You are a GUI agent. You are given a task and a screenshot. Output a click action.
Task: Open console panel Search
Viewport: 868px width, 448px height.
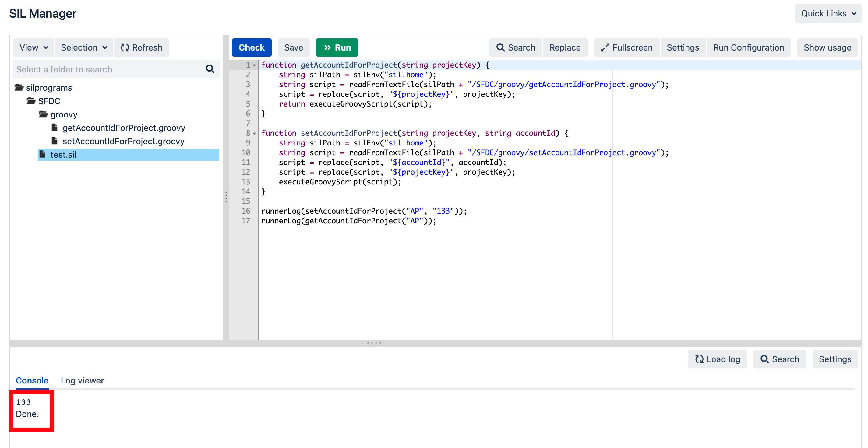pyautogui.click(x=780, y=359)
